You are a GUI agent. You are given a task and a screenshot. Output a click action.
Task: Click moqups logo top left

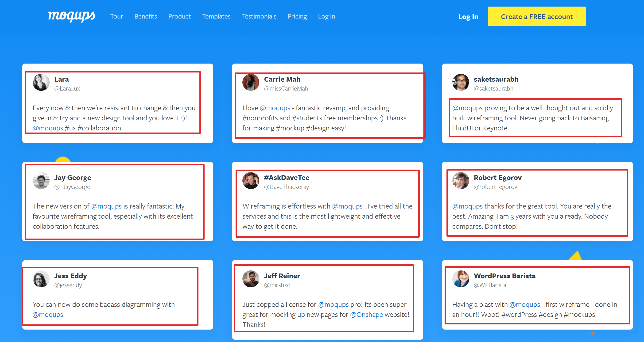click(x=72, y=16)
